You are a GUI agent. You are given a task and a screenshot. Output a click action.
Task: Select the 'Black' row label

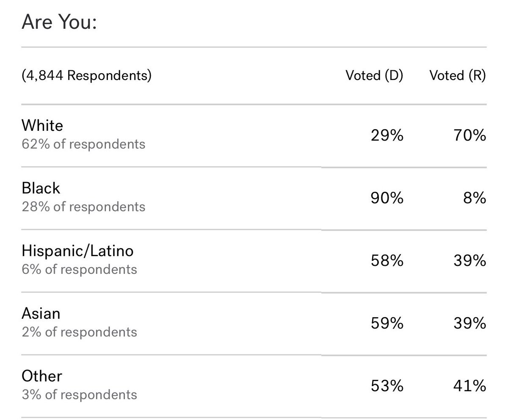coord(41,188)
